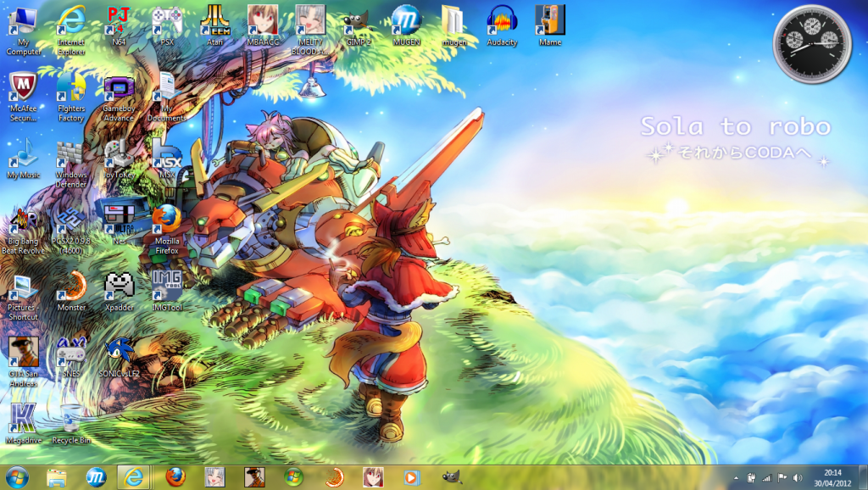Click the MUGEN taskbar icon
Screen dimensions: 868x490
96,477
